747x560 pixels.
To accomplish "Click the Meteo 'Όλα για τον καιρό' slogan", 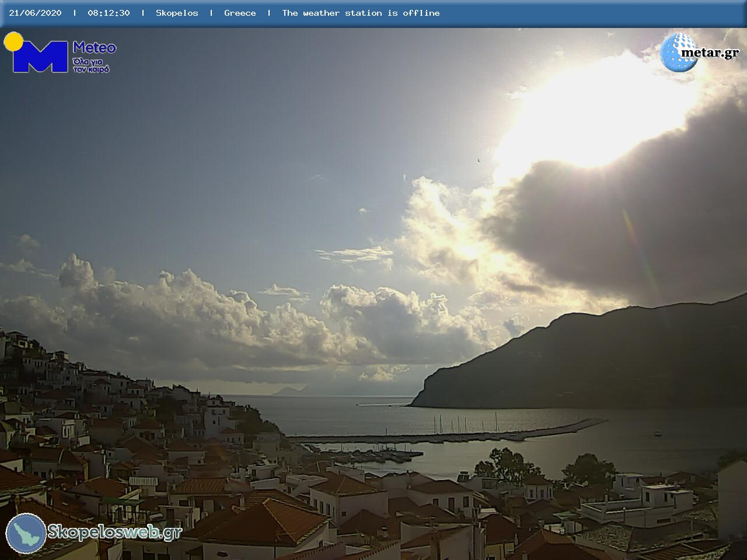I will pyautogui.click(x=91, y=65).
